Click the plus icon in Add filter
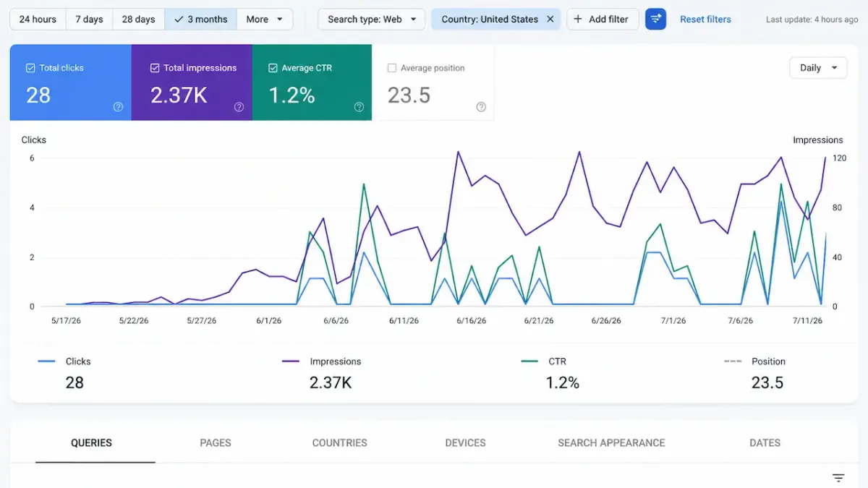Viewport: 868px width, 488px height. click(x=578, y=20)
